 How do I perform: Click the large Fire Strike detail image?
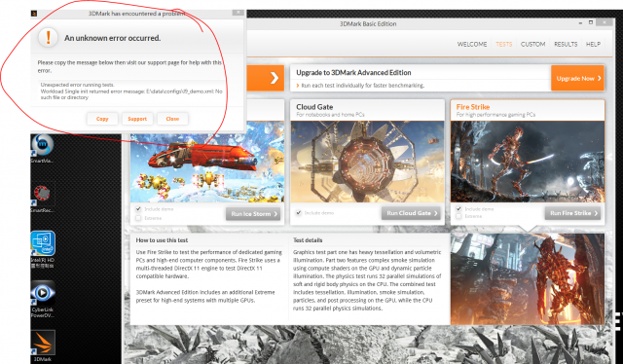(x=528, y=279)
